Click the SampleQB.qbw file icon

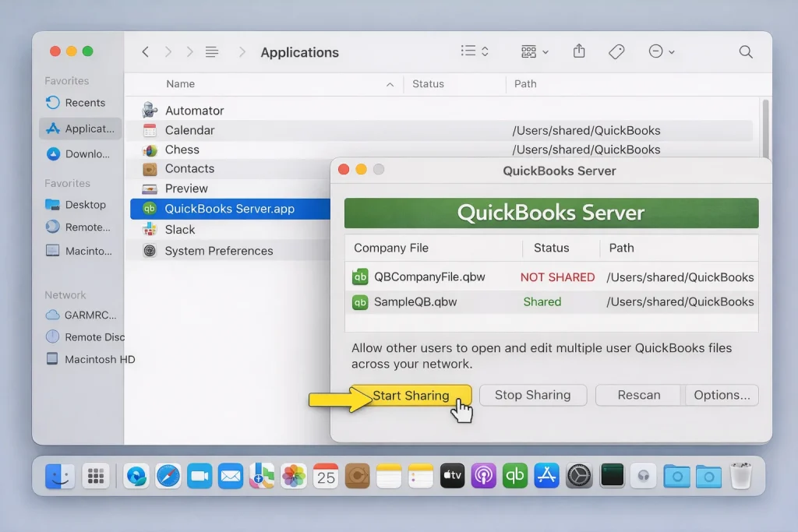click(360, 302)
